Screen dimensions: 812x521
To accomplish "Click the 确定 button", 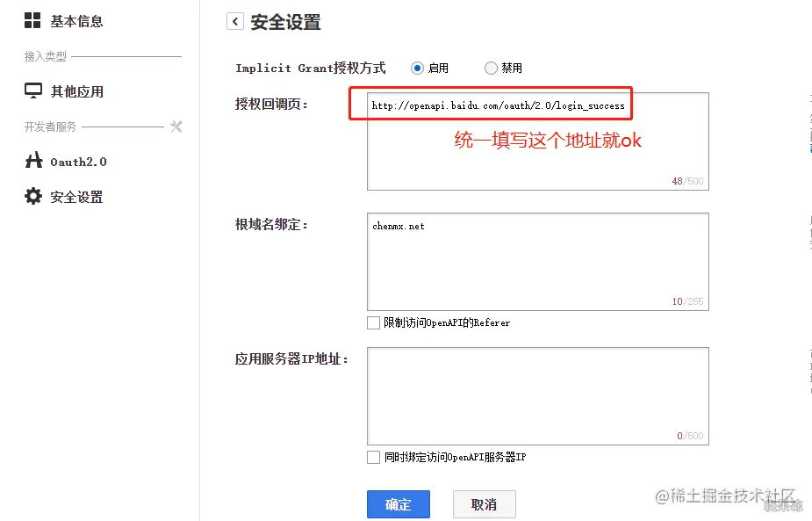I will 399,504.
